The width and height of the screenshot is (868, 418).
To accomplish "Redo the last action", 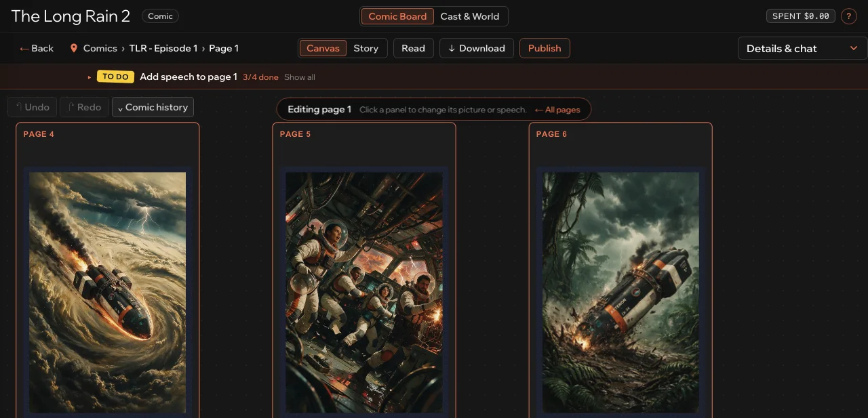I will point(84,107).
